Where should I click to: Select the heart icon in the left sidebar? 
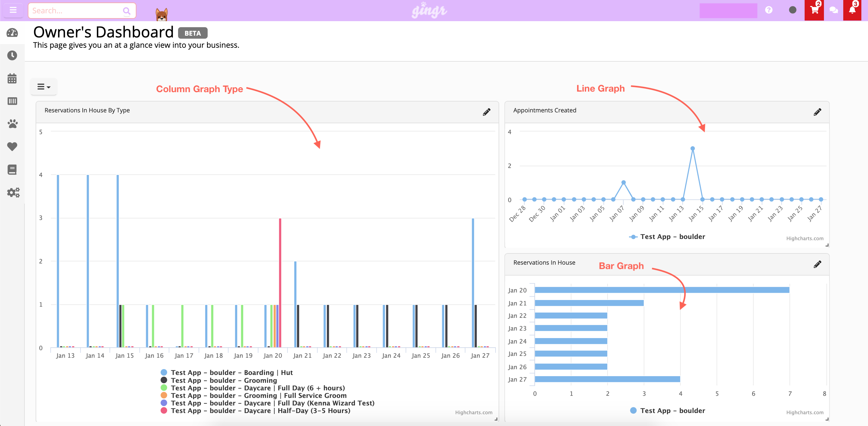pos(12,147)
